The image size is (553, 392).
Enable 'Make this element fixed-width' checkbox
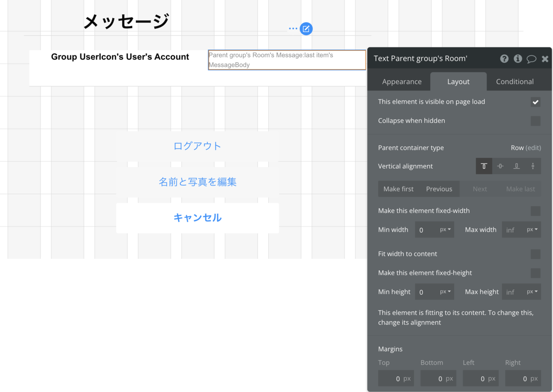535,211
